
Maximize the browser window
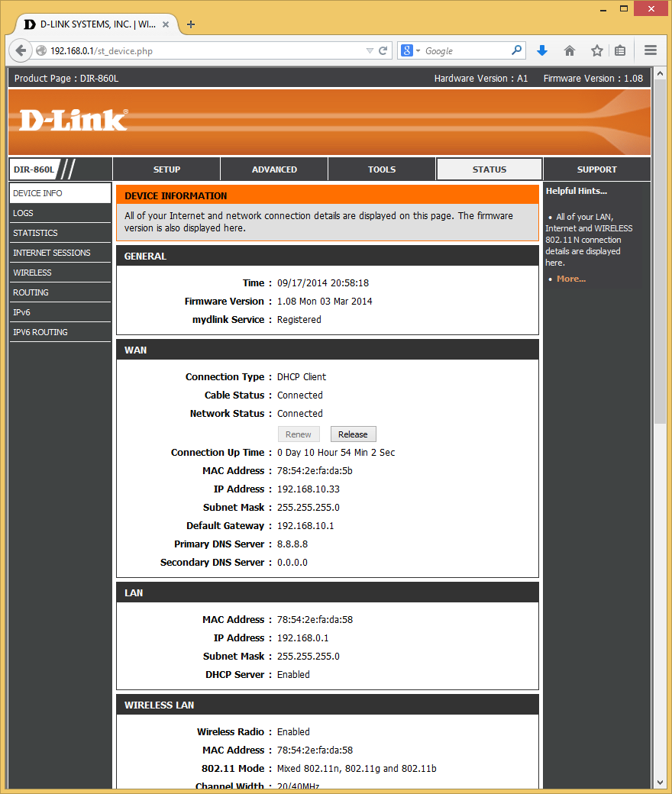tap(624, 8)
